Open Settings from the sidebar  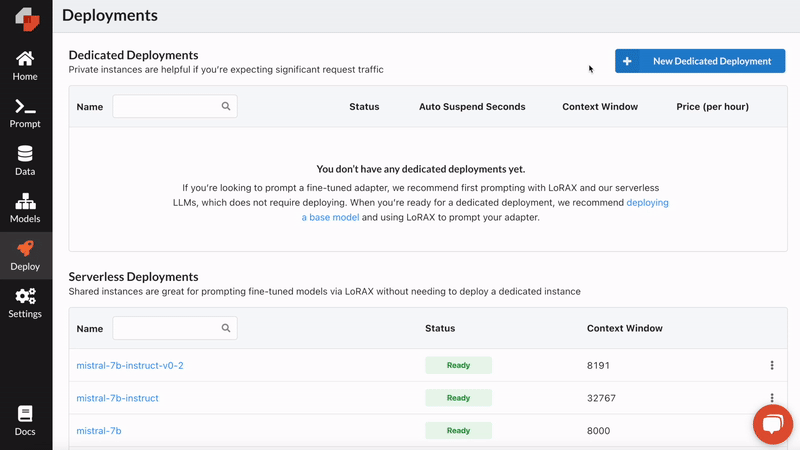point(25,302)
